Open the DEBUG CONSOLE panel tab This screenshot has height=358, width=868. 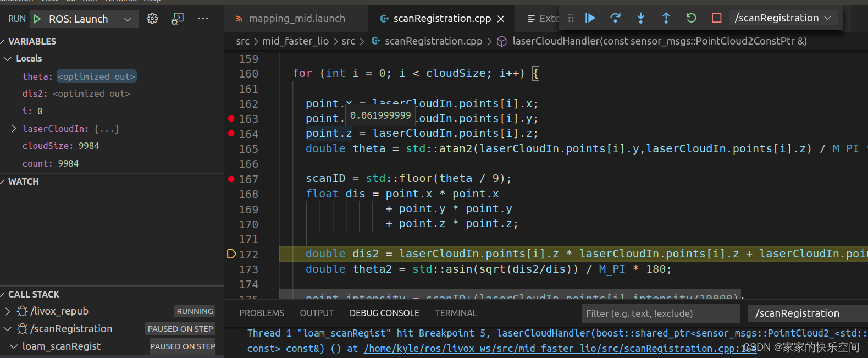[384, 313]
